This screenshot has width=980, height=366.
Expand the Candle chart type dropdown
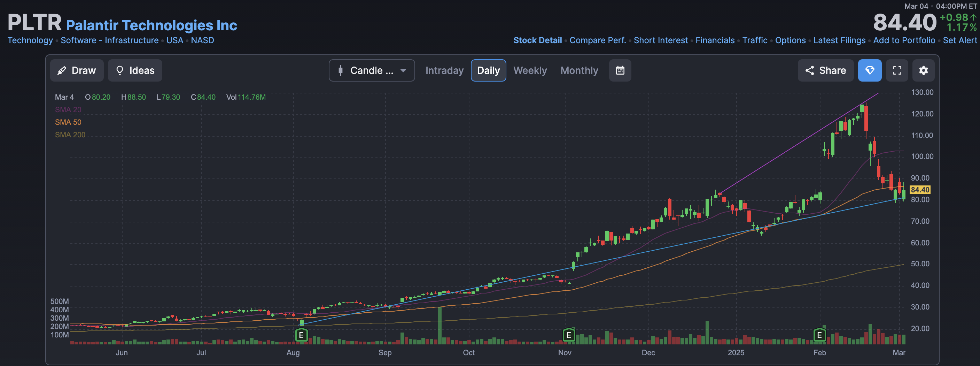[x=372, y=70]
